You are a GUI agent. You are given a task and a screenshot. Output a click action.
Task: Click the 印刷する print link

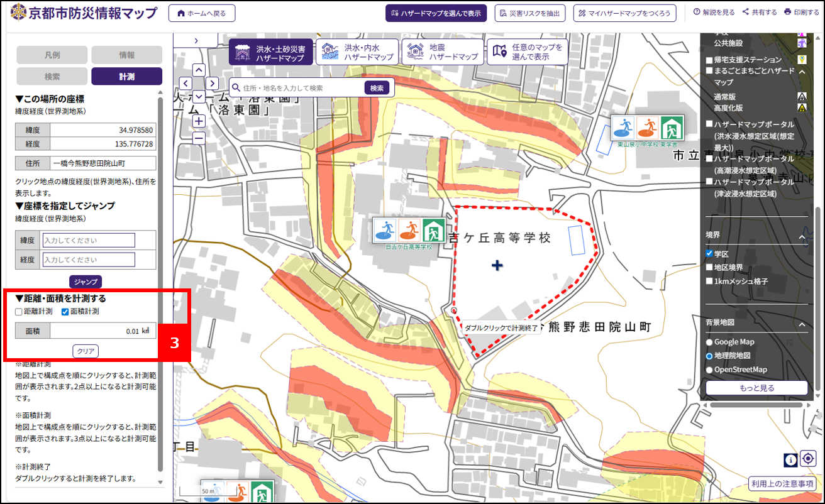pyautogui.click(x=802, y=12)
